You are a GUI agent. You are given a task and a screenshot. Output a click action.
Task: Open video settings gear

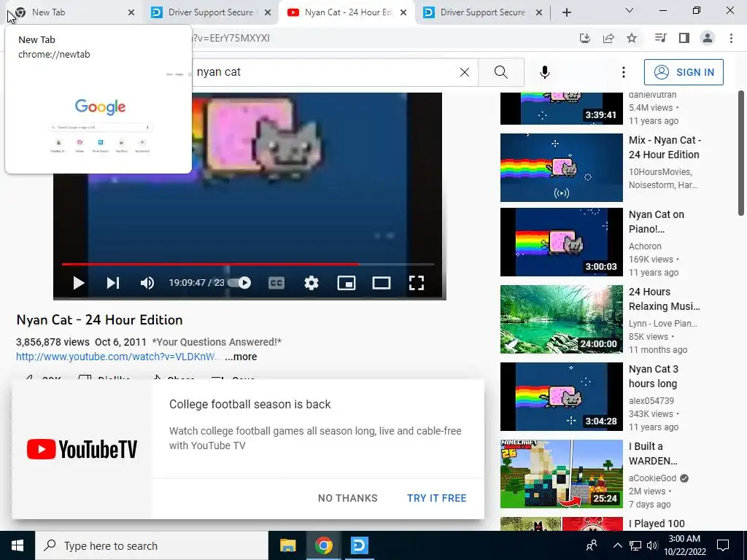[x=311, y=283]
